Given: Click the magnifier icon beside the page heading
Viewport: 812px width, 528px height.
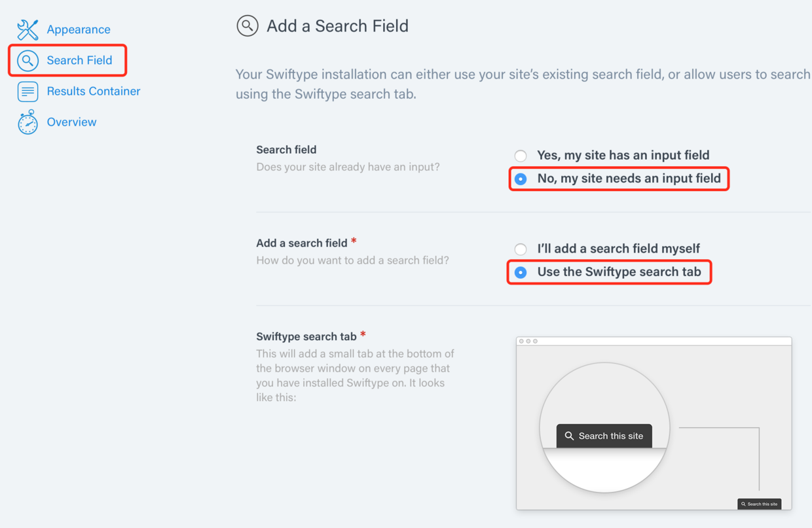Looking at the screenshot, I should click(247, 26).
